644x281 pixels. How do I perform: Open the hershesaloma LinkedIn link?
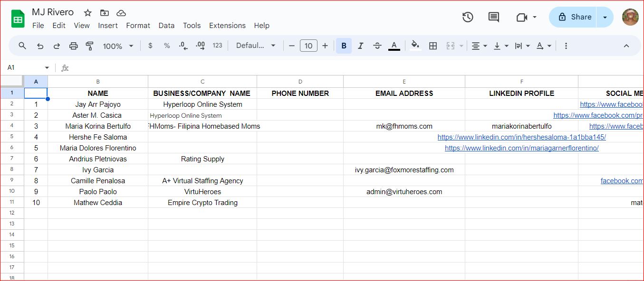pos(521,137)
